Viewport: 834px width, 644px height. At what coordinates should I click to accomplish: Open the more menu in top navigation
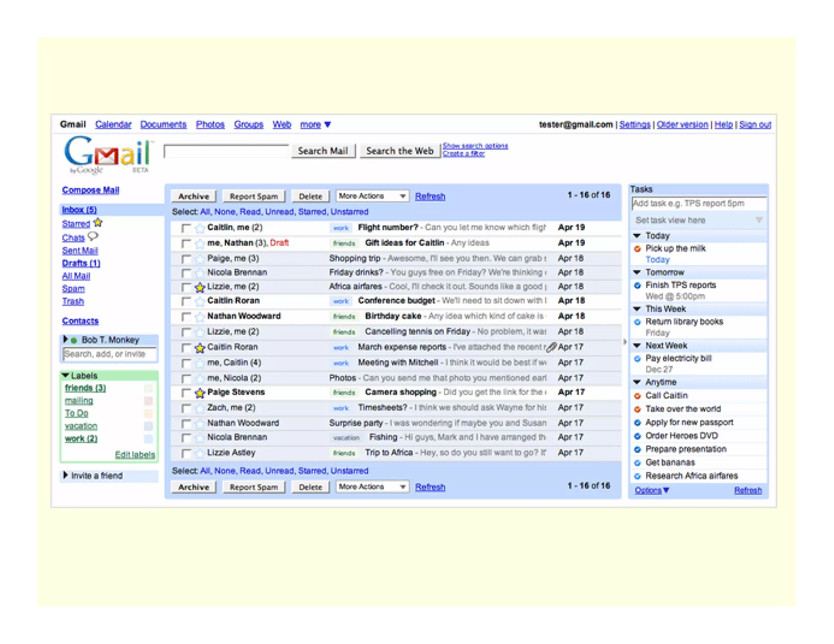(315, 125)
